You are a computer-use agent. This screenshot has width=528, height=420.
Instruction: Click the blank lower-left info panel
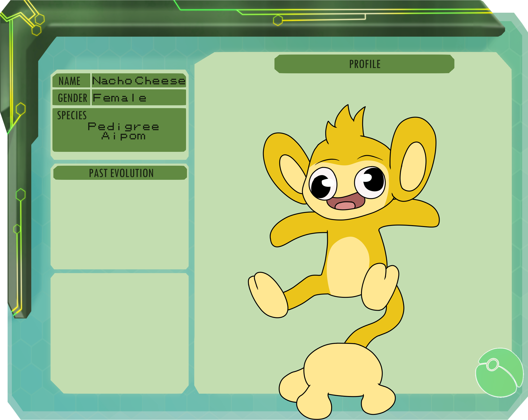119,334
